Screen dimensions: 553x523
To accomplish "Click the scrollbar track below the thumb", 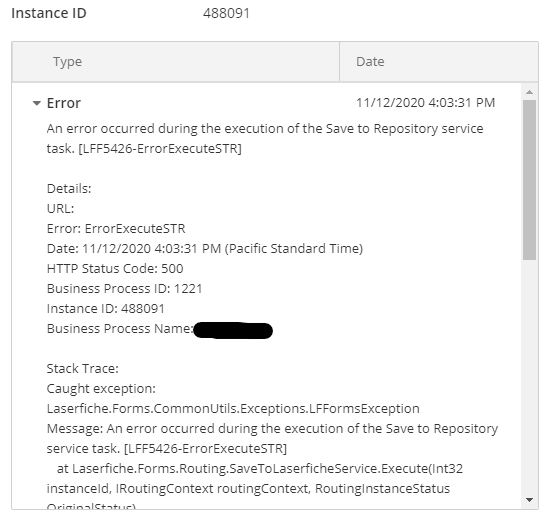I will pyautogui.click(x=529, y=377).
